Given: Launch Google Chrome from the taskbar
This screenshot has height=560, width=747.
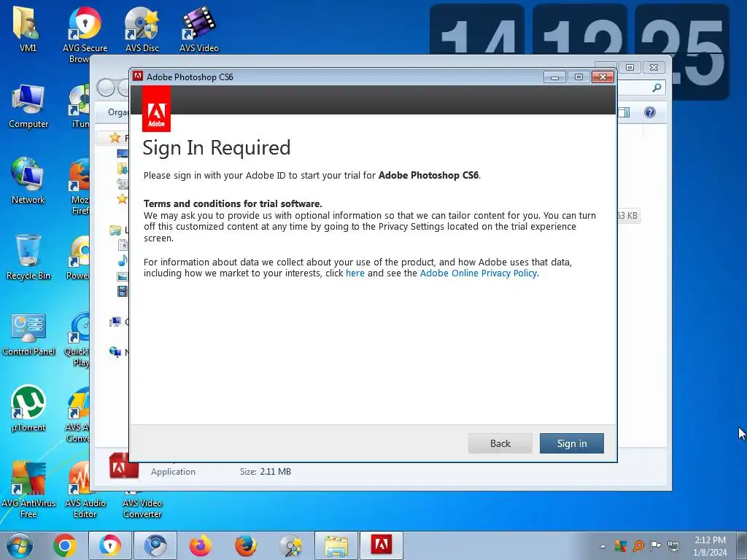Looking at the screenshot, I should point(65,545).
